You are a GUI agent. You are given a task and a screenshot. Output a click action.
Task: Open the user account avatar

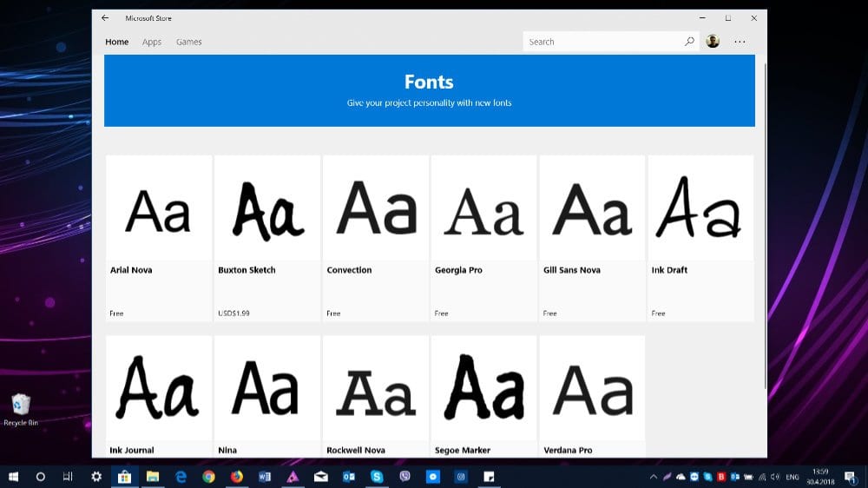coord(713,41)
